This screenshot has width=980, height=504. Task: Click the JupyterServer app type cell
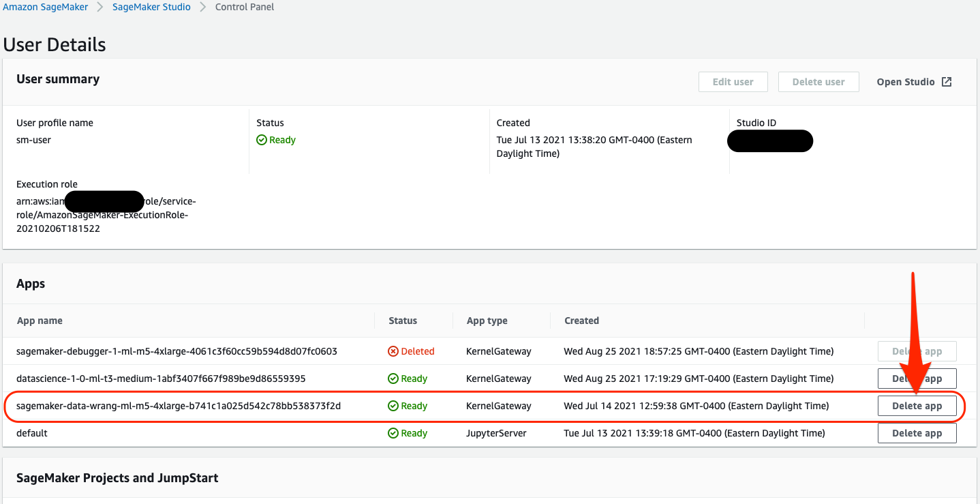pos(497,433)
